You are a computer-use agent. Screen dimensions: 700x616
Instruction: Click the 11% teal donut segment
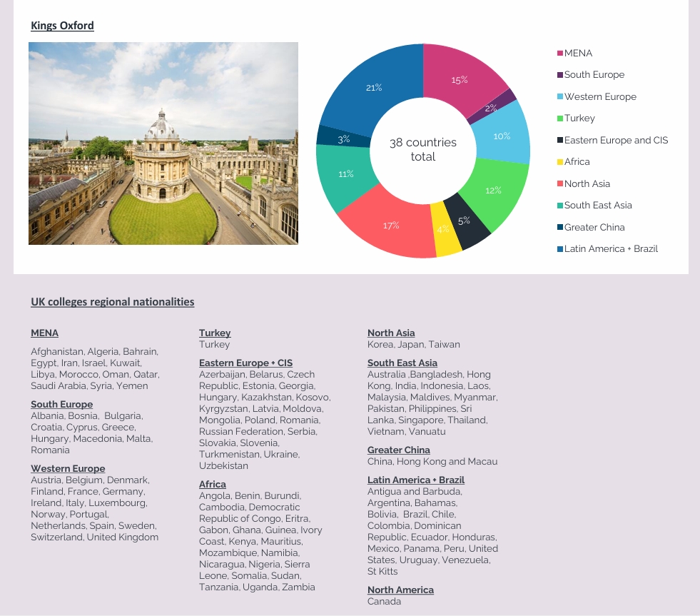tap(345, 173)
